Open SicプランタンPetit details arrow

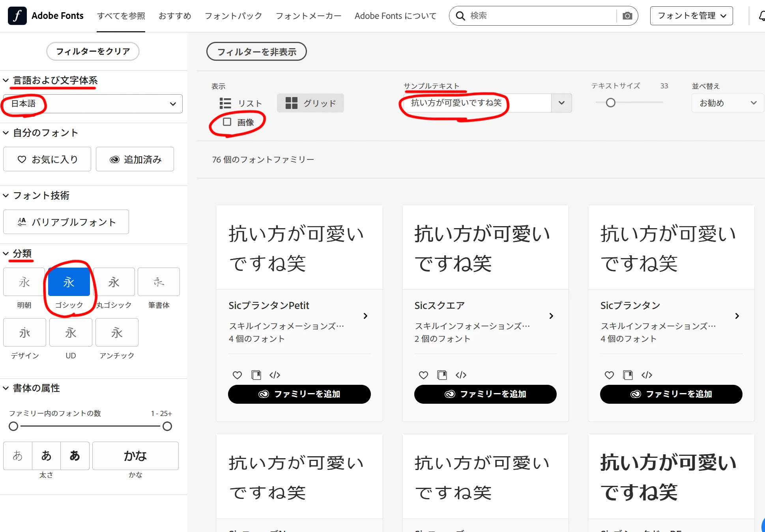[365, 316]
